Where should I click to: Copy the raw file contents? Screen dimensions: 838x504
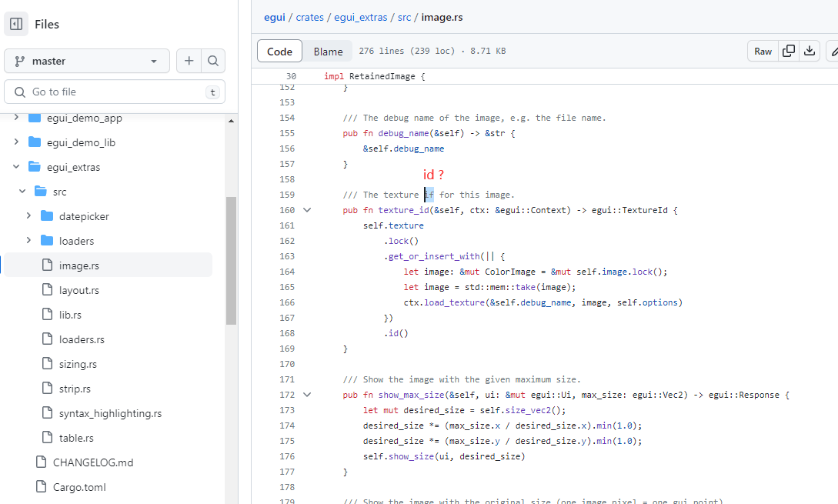788,50
